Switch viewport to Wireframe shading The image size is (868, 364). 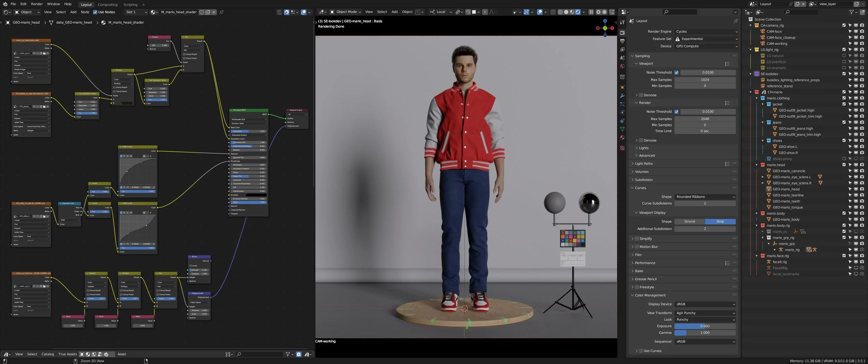[x=560, y=12]
